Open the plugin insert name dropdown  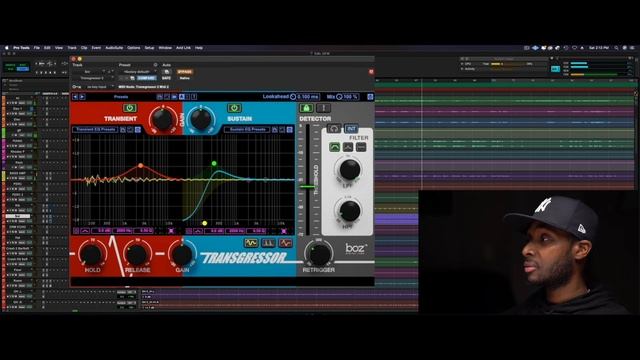tap(92, 78)
